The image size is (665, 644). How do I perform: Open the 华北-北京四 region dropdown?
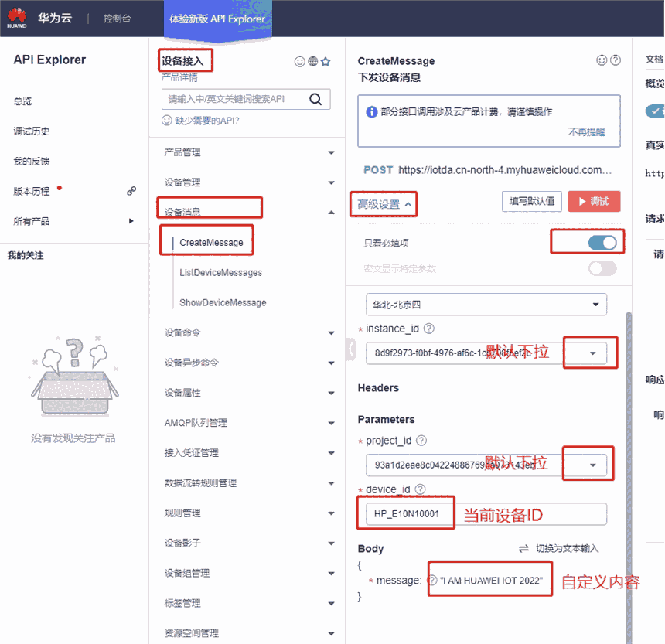593,305
